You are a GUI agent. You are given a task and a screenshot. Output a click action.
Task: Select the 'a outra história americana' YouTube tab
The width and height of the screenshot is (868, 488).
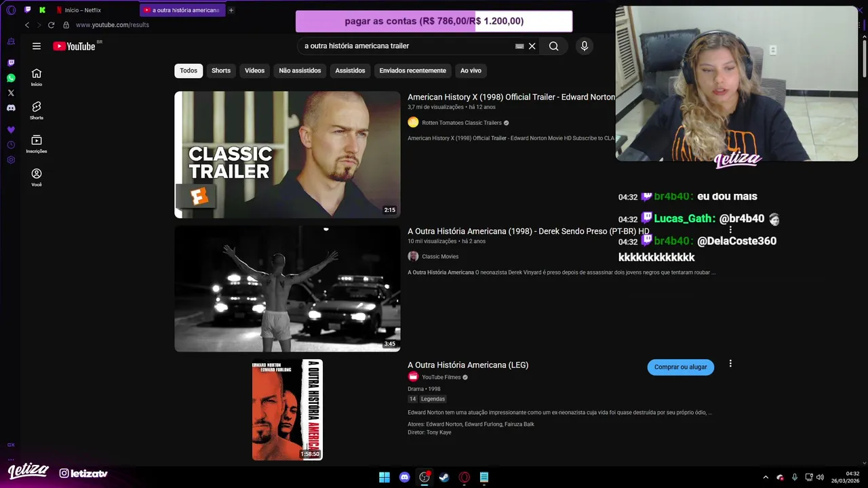coord(182,10)
